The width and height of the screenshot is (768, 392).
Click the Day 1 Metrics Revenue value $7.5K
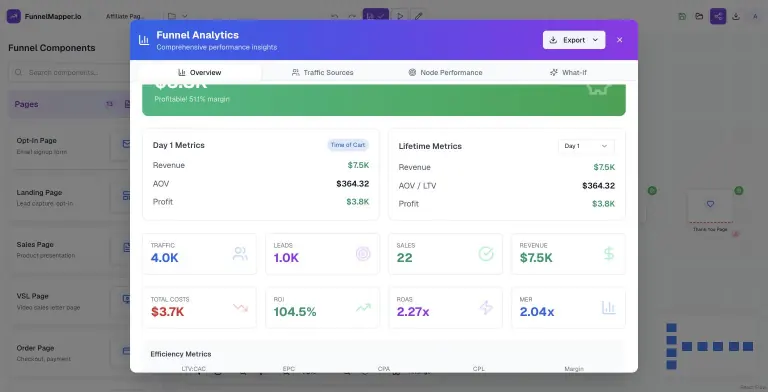(x=358, y=165)
